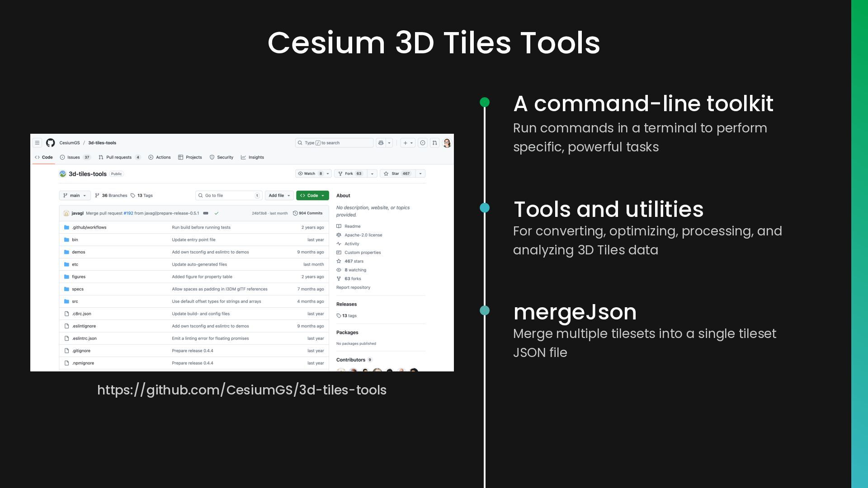Image resolution: width=868 pixels, height=488 pixels.
Task: Open the user profile avatar
Action: 447,143
